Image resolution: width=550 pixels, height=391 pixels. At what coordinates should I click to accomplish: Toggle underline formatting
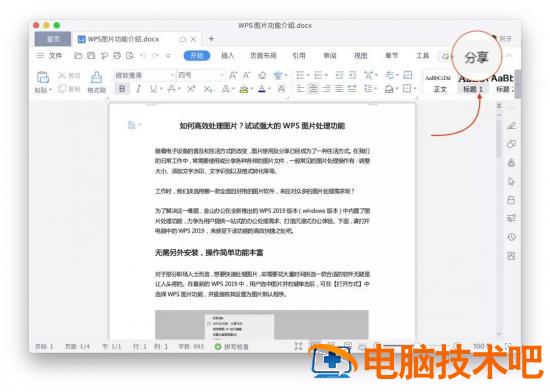(x=153, y=89)
